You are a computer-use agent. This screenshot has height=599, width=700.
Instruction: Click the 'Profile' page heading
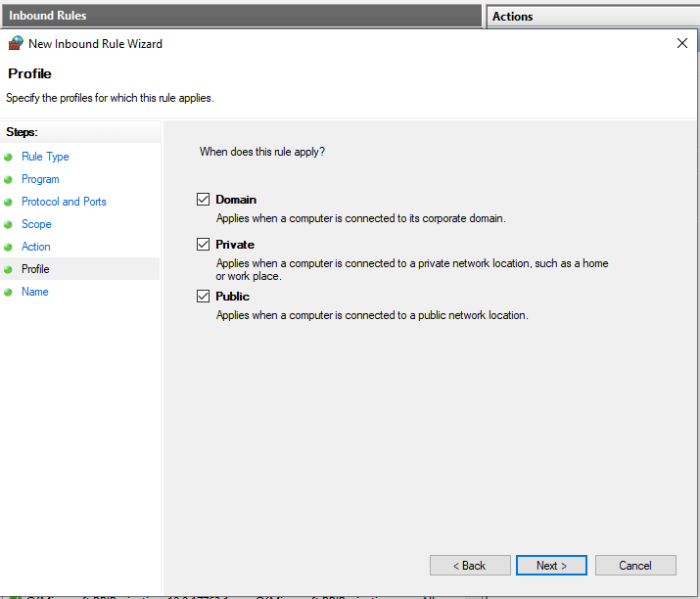pyautogui.click(x=29, y=73)
